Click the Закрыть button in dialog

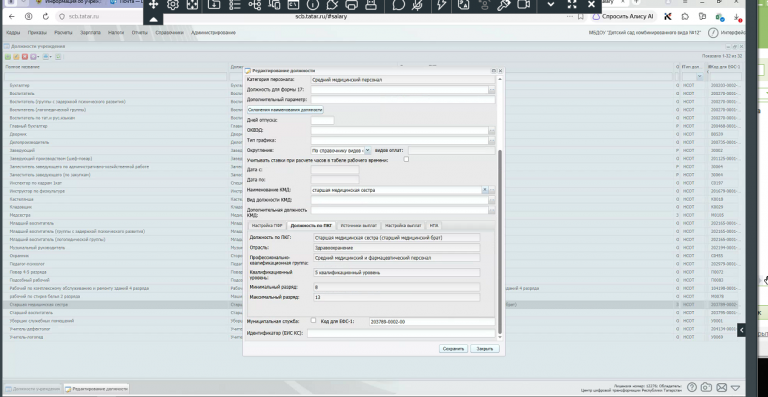[x=485, y=349]
